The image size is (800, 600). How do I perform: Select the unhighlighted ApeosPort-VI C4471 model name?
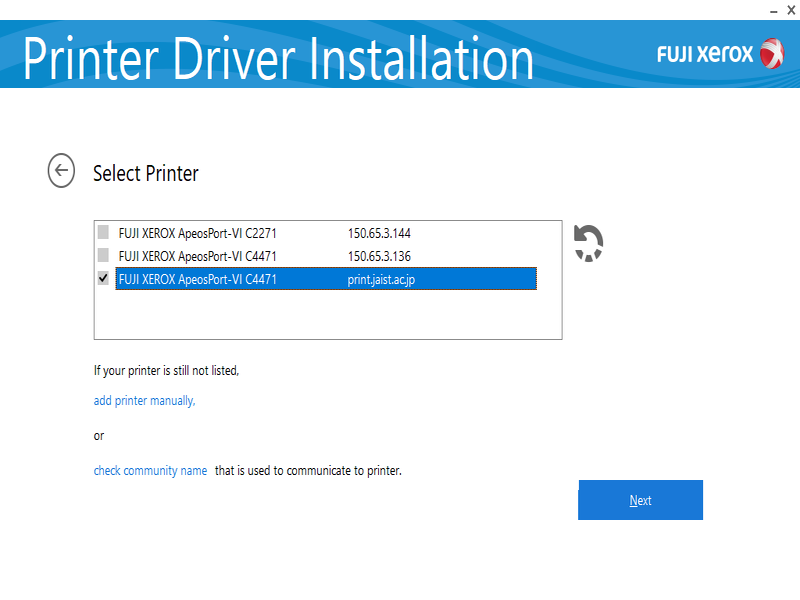pyautogui.click(x=197, y=256)
